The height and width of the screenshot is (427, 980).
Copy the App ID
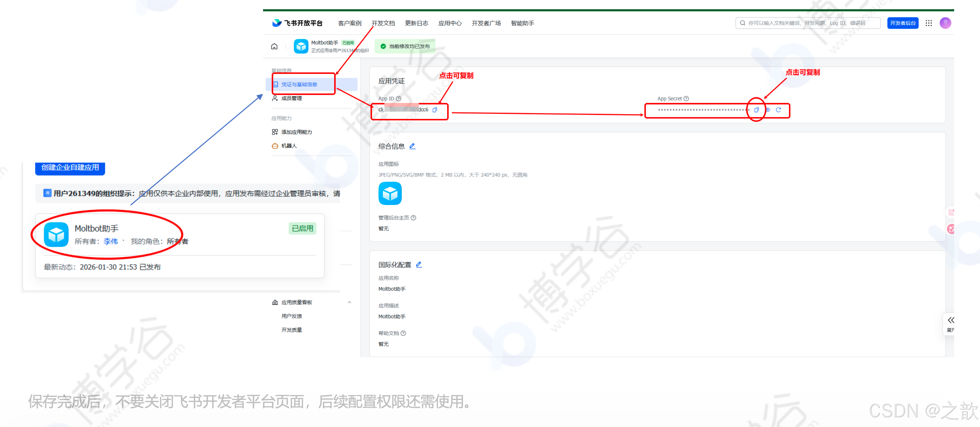(434, 110)
